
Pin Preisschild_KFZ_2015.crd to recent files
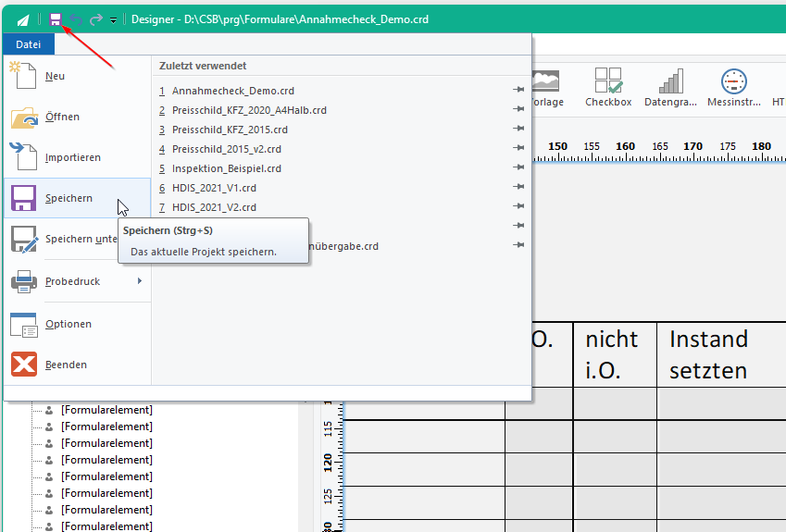[518, 129]
